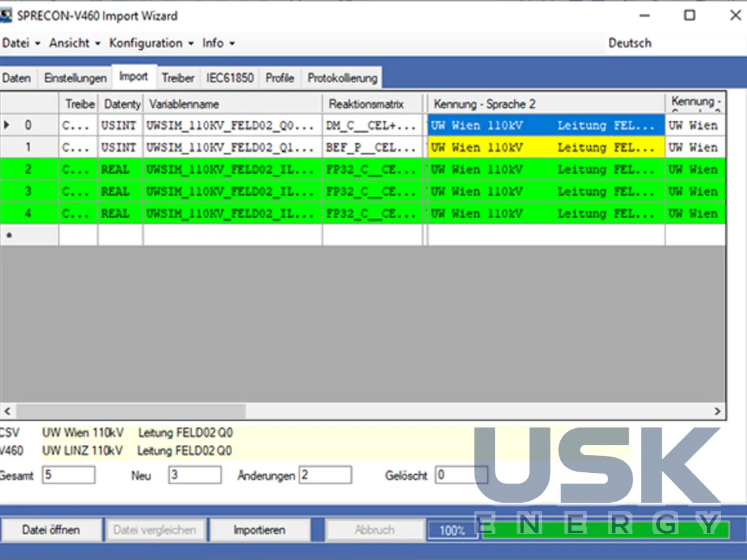The height and width of the screenshot is (560, 747).
Task: Click the new-row asterisk row header
Action: point(29,235)
